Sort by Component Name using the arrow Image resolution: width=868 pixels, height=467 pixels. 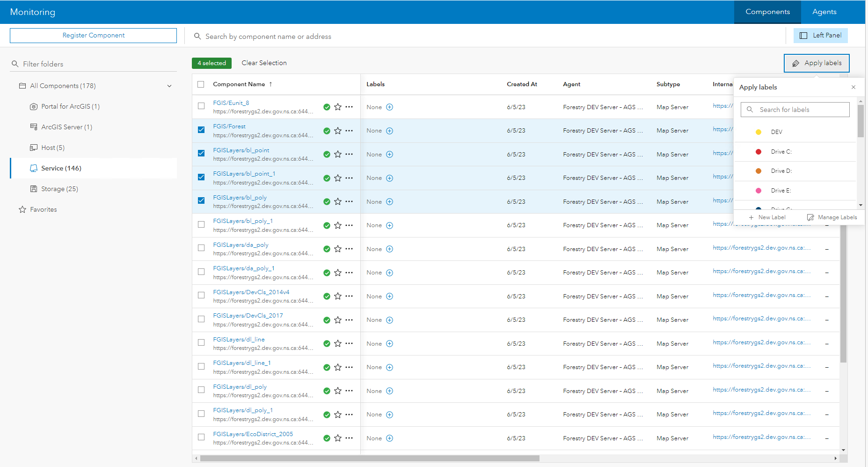270,84
